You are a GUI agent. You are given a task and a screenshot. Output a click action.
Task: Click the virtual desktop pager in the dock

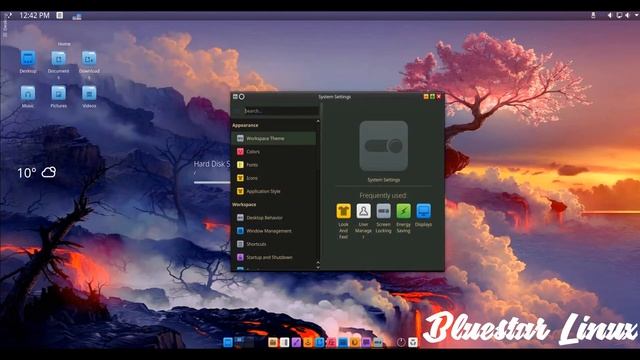click(x=245, y=342)
